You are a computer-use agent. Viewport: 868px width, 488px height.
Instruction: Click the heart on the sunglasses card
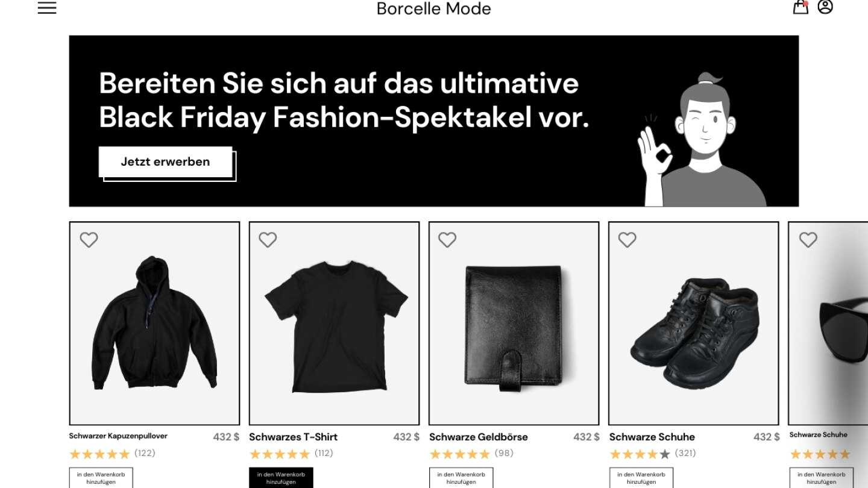808,240
